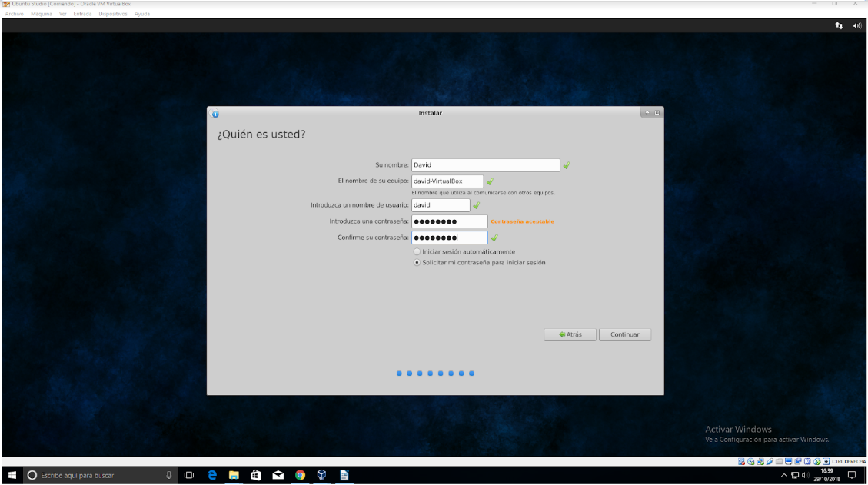Select 'Iniciar sesión automáticamente' option

point(417,251)
